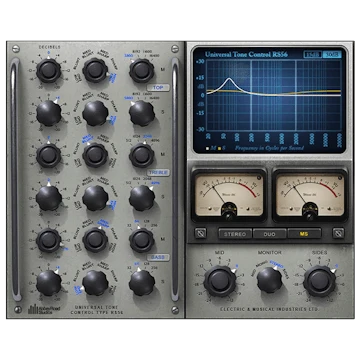
Task: Switch the graph scale to 15dB
Action: click(312, 55)
